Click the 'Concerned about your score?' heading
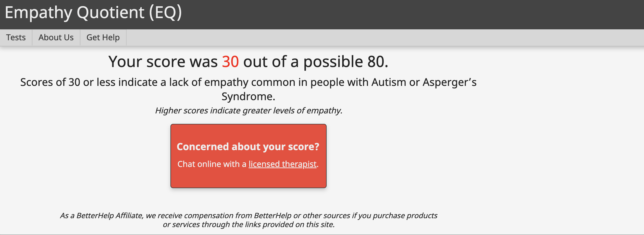 (x=248, y=147)
